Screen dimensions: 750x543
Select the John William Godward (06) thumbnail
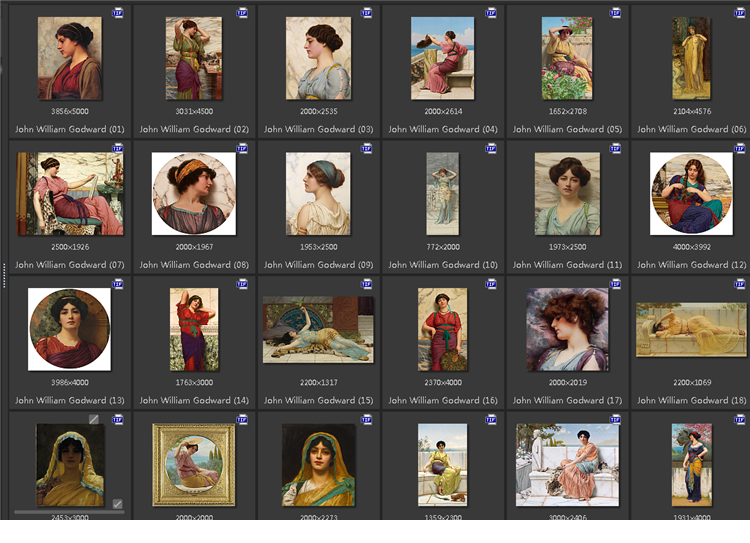click(691, 58)
